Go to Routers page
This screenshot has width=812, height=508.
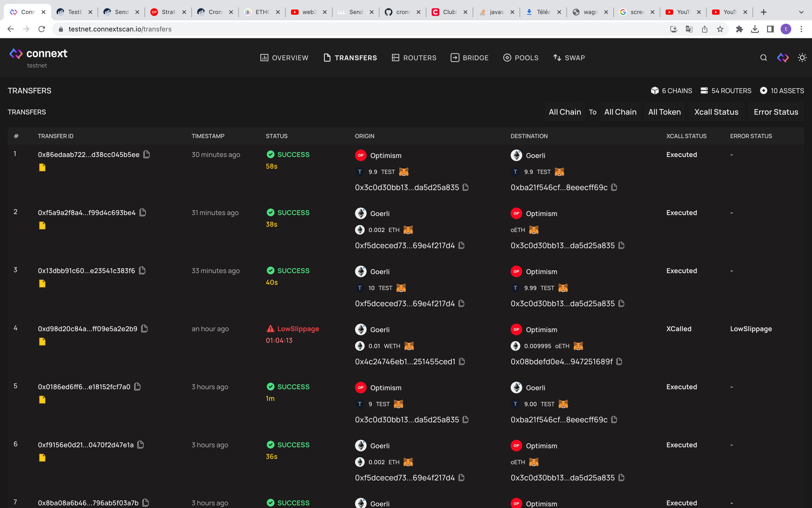[414, 58]
